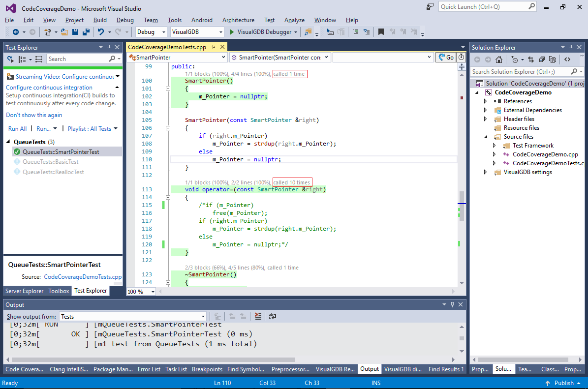The height and width of the screenshot is (389, 588).
Task: Start debugging with the green play arrow
Action: 231,32
